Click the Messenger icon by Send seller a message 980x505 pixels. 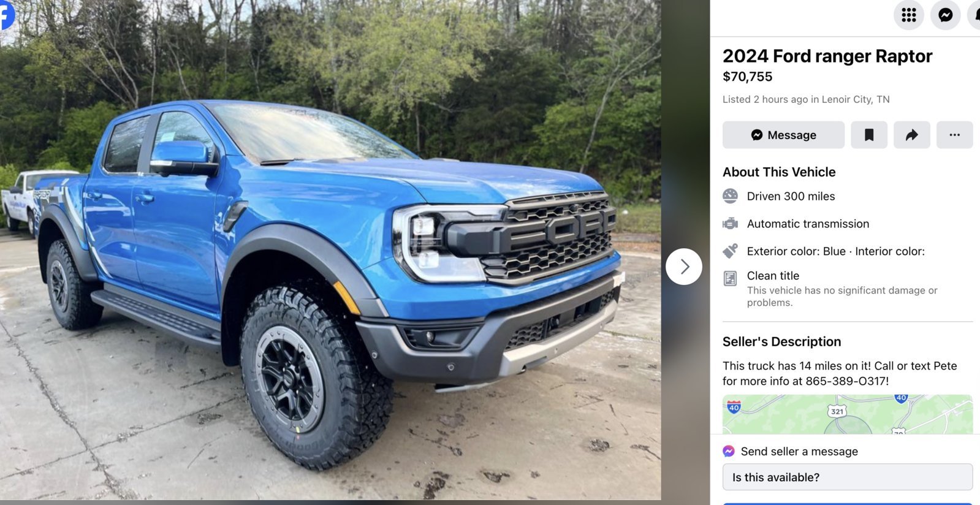click(729, 451)
